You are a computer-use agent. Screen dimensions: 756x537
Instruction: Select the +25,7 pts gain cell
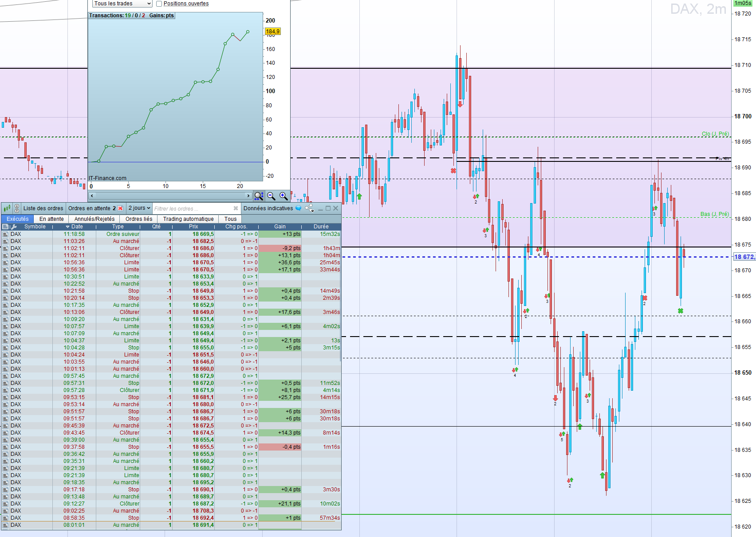coord(280,397)
